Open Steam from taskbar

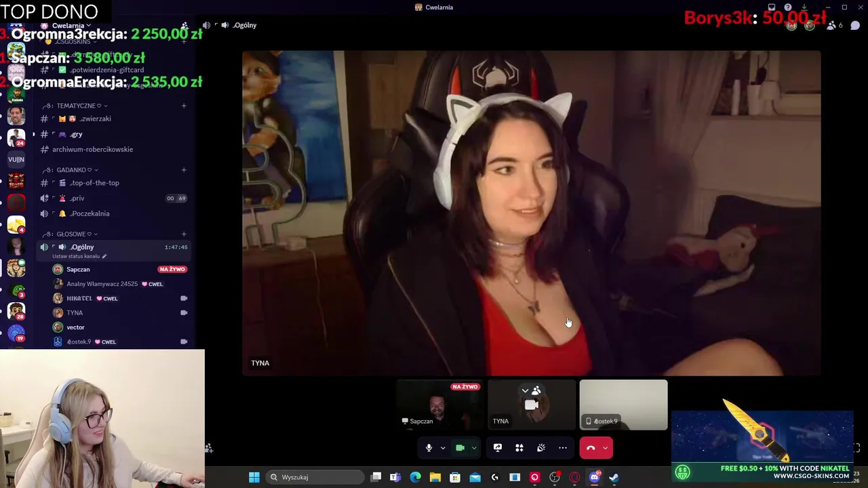click(614, 477)
